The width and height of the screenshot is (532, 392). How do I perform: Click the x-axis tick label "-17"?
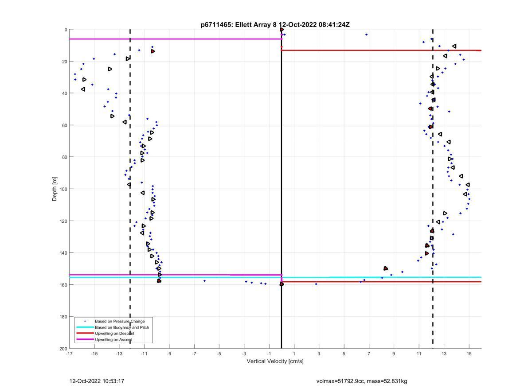[x=69, y=353]
